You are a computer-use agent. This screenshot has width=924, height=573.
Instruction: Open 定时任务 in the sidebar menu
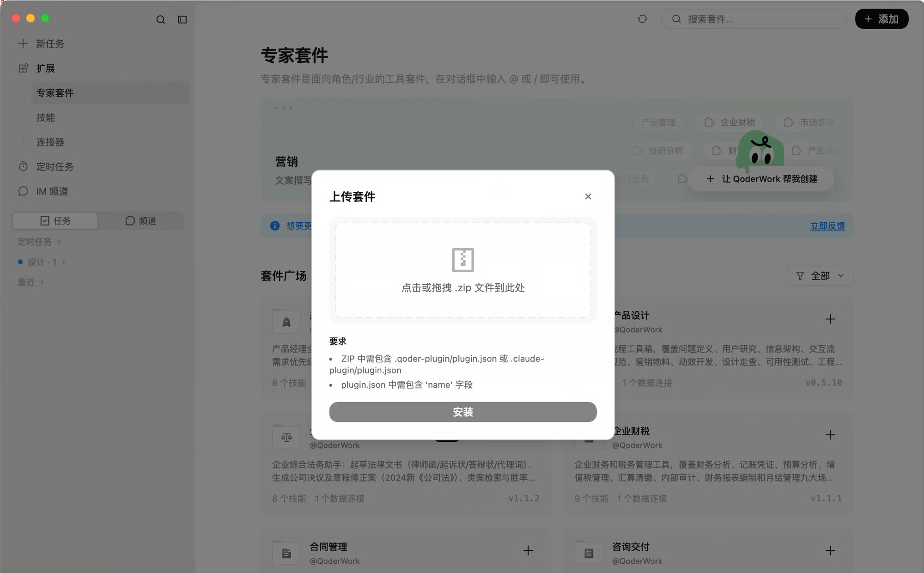(x=55, y=166)
